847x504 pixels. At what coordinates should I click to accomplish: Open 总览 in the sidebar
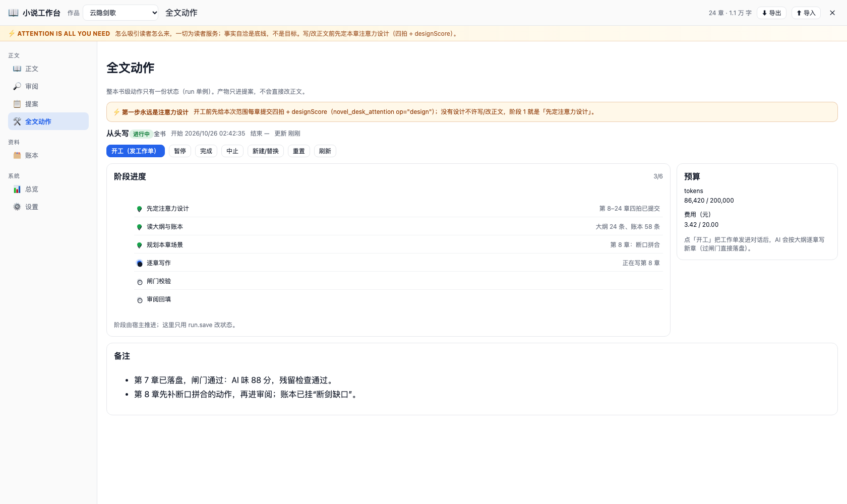(x=48, y=189)
